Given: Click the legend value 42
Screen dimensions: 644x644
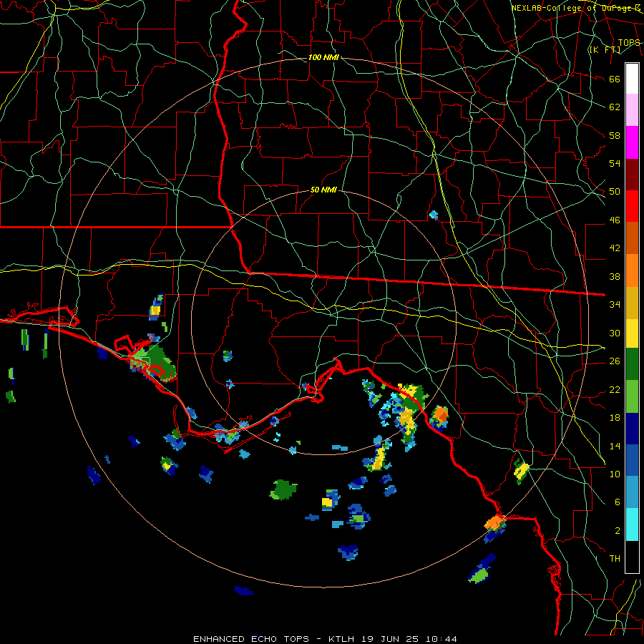Looking at the screenshot, I should (x=615, y=248).
